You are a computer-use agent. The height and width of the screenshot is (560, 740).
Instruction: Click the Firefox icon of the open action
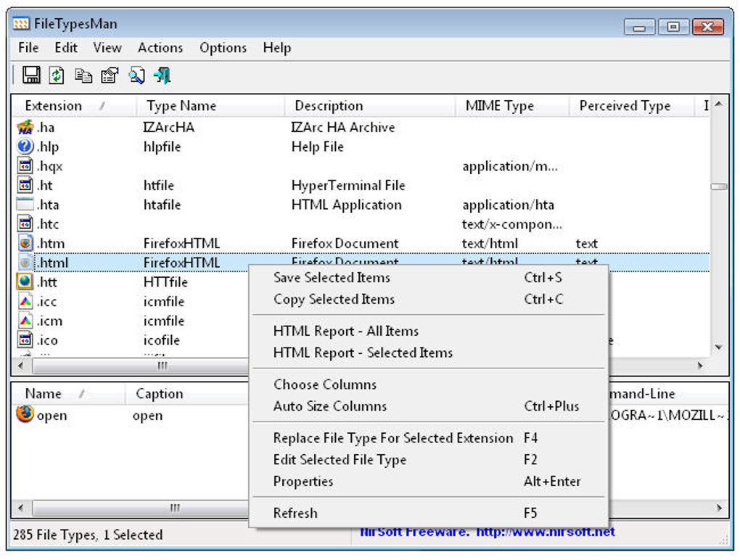coord(25,415)
